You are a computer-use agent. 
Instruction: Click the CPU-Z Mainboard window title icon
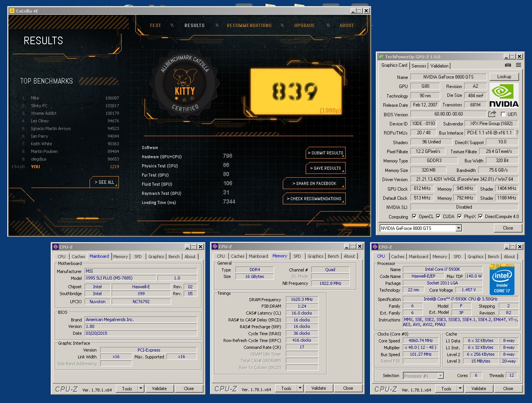pos(56,247)
